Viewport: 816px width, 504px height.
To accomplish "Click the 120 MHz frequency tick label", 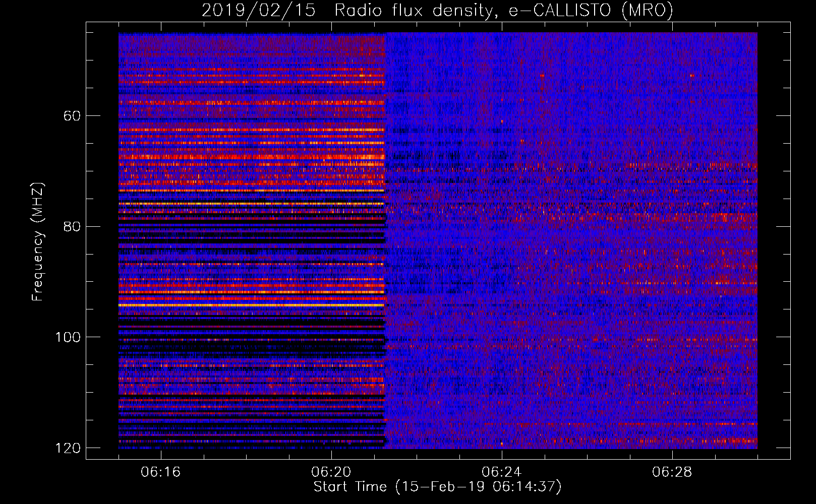I will point(68,448).
